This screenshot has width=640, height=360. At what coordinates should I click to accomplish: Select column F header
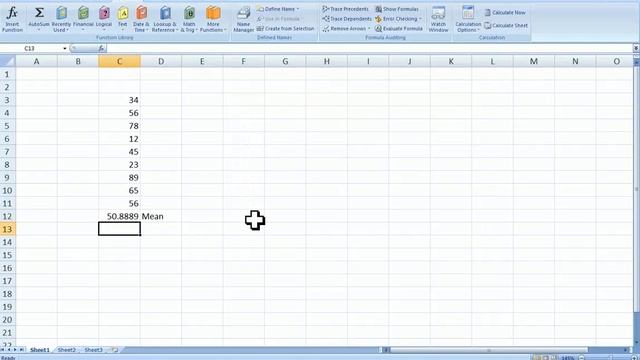pyautogui.click(x=243, y=61)
